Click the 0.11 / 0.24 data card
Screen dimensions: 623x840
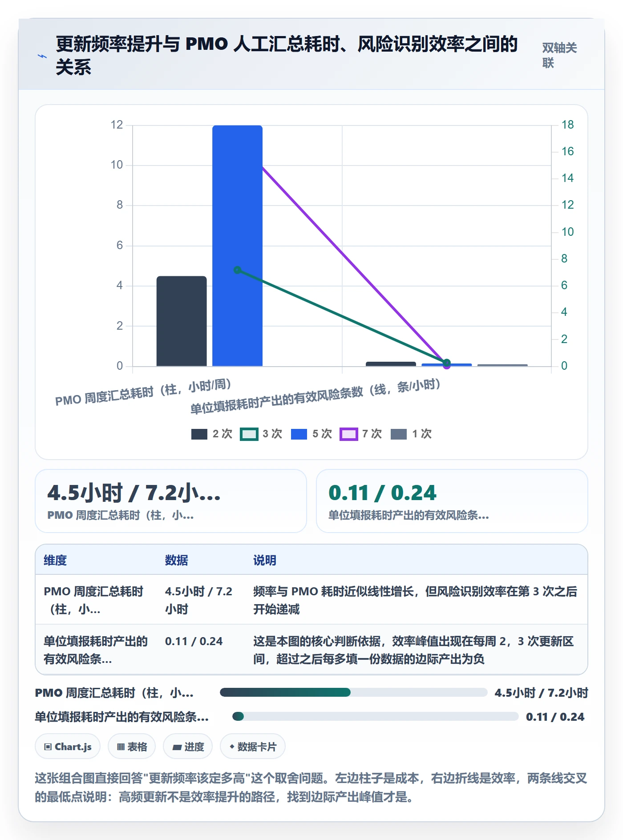point(452,501)
